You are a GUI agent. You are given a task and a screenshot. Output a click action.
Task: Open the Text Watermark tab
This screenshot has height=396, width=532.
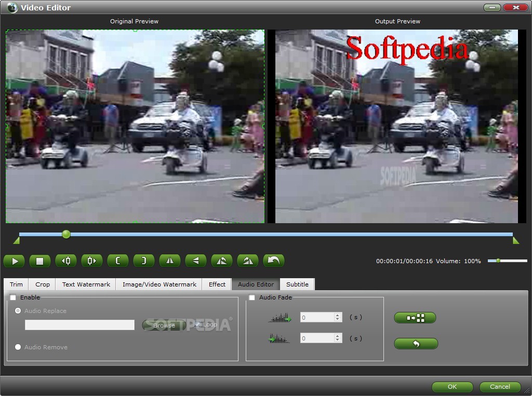(86, 284)
